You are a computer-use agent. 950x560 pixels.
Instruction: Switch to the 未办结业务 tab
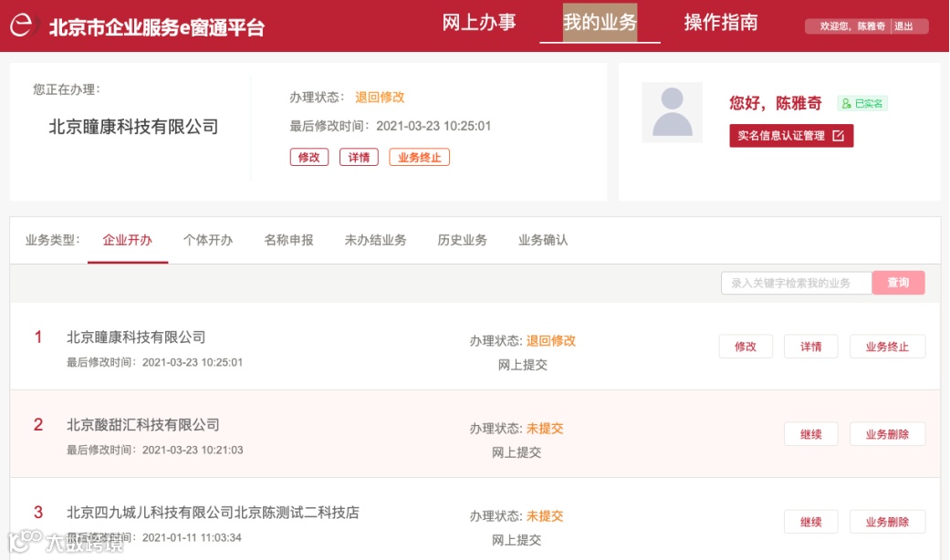tap(376, 241)
